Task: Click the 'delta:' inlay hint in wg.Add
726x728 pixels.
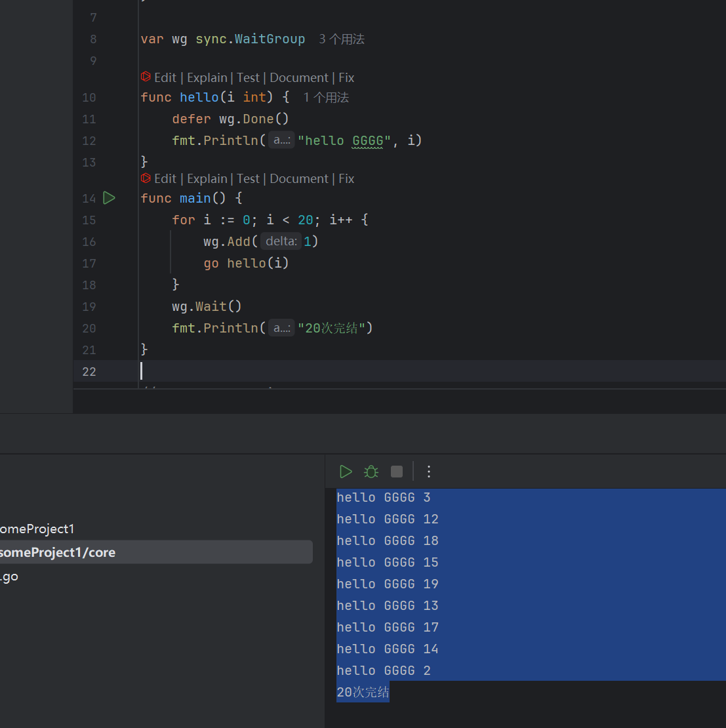Action: click(x=281, y=241)
